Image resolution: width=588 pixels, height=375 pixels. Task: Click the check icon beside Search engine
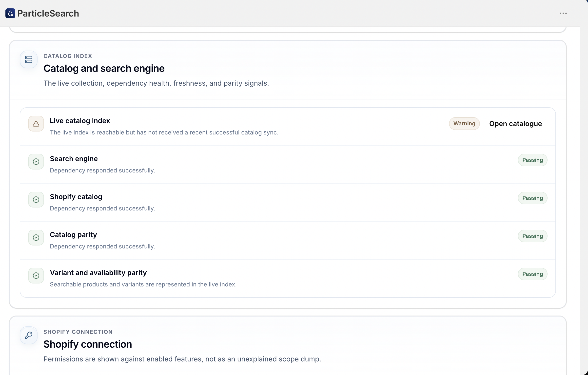(x=36, y=162)
